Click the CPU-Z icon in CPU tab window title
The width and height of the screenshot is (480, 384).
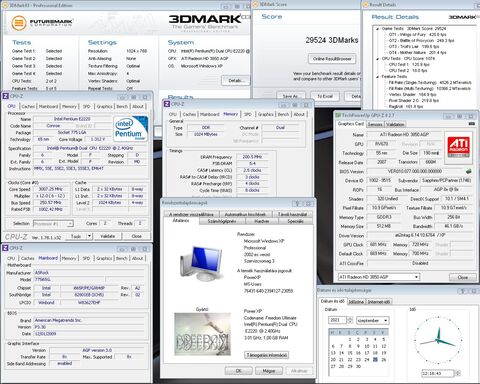tap(5, 96)
